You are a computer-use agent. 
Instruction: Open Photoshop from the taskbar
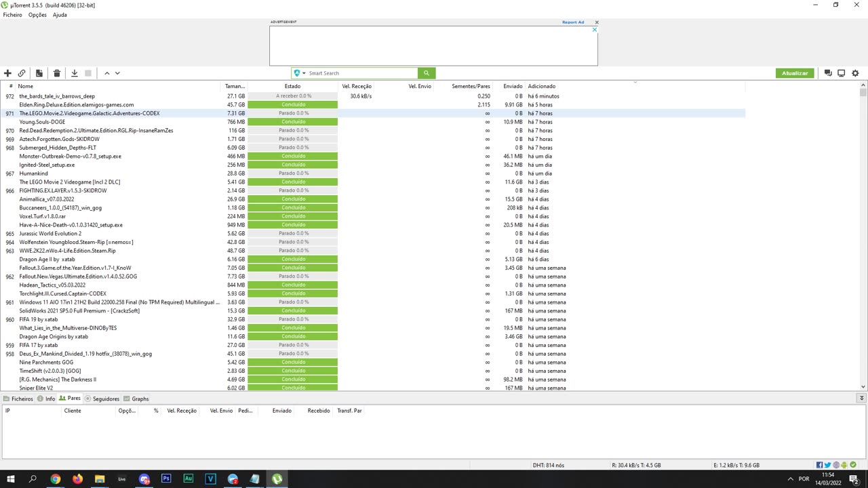point(166,479)
